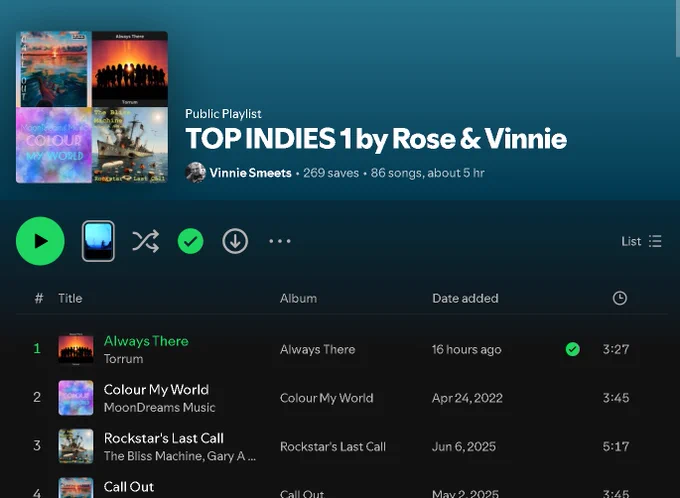Select the Colour My World track title

tap(156, 390)
